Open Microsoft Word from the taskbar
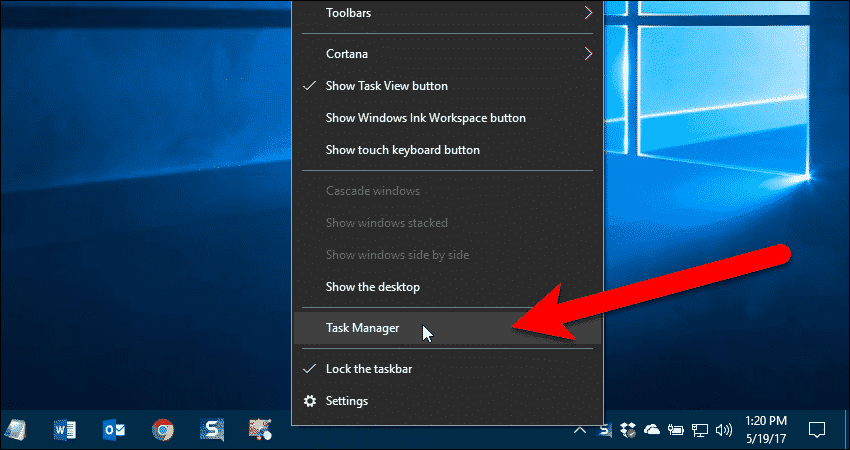The width and height of the screenshot is (850, 450). [65, 430]
